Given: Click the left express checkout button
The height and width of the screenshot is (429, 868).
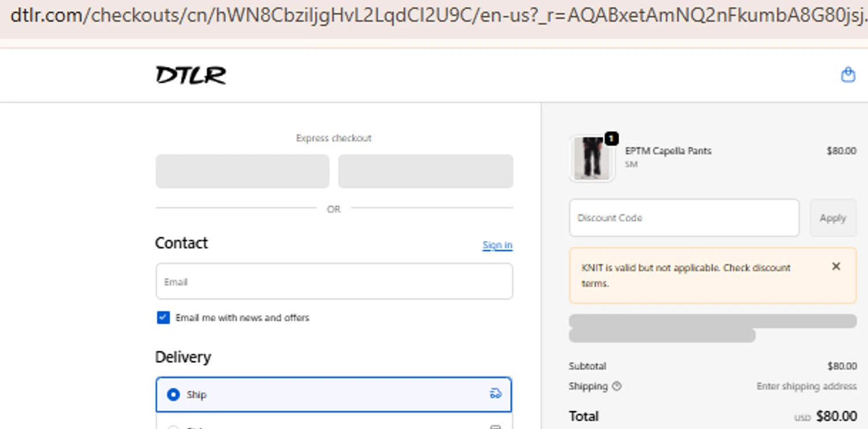Looking at the screenshot, I should point(242,171).
